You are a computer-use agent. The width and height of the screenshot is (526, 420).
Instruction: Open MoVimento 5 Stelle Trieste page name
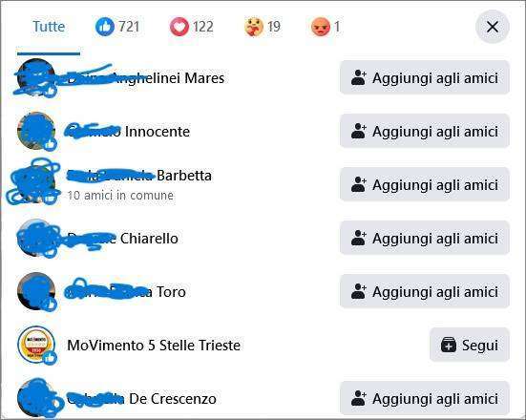click(154, 346)
